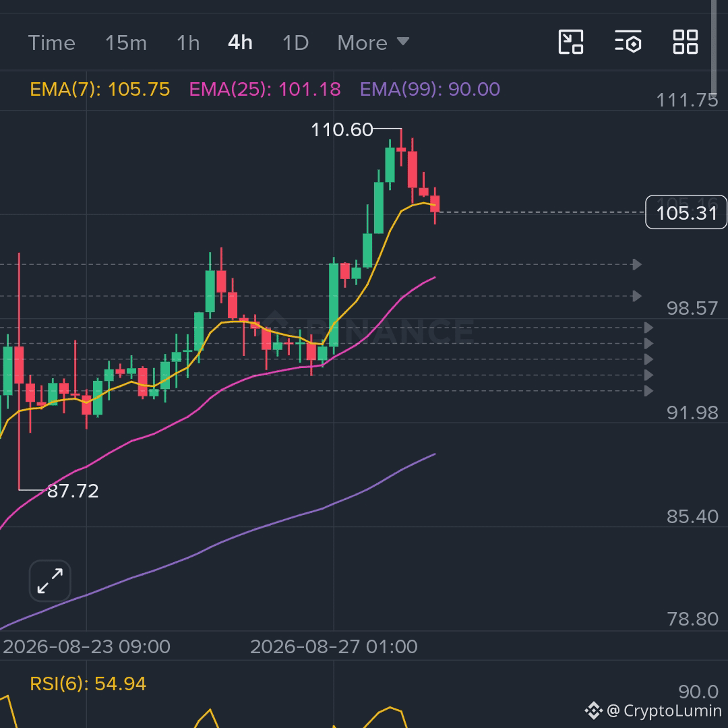The height and width of the screenshot is (728, 728).
Task: Click the picture-in-picture chart icon
Action: tap(571, 42)
